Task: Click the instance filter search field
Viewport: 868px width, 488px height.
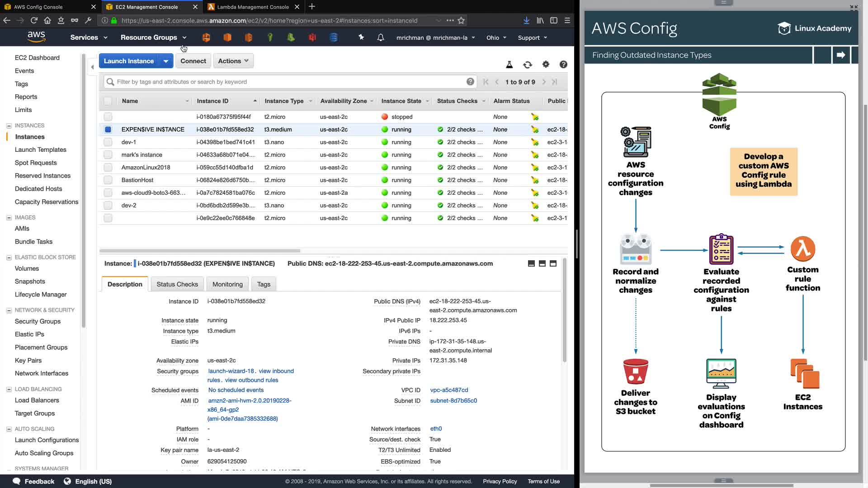Action: click(x=289, y=82)
